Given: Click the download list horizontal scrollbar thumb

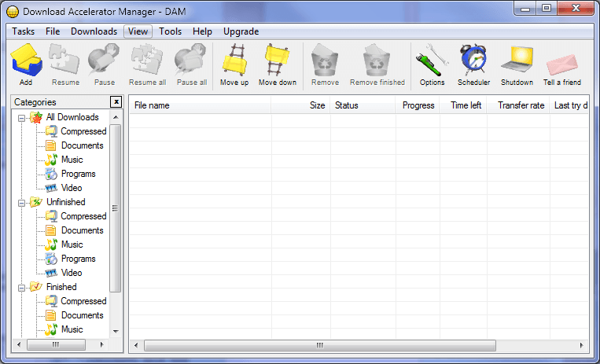Looking at the screenshot, I should [320, 346].
